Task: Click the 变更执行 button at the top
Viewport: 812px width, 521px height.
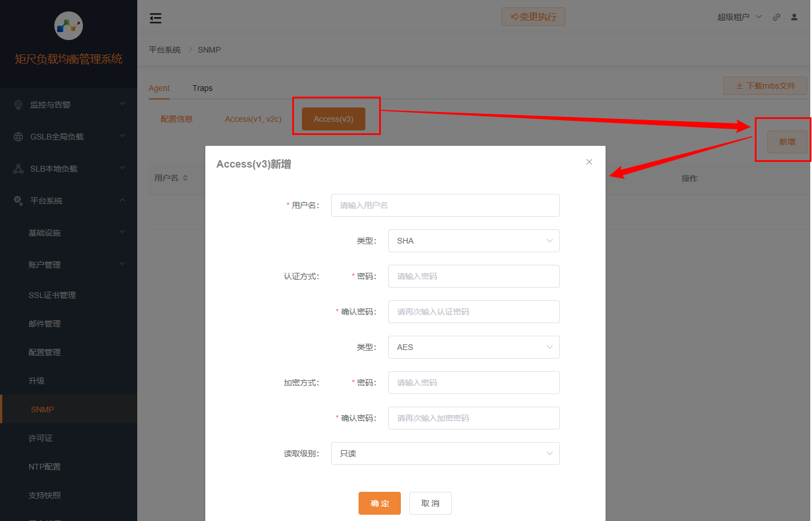Action: [x=533, y=17]
